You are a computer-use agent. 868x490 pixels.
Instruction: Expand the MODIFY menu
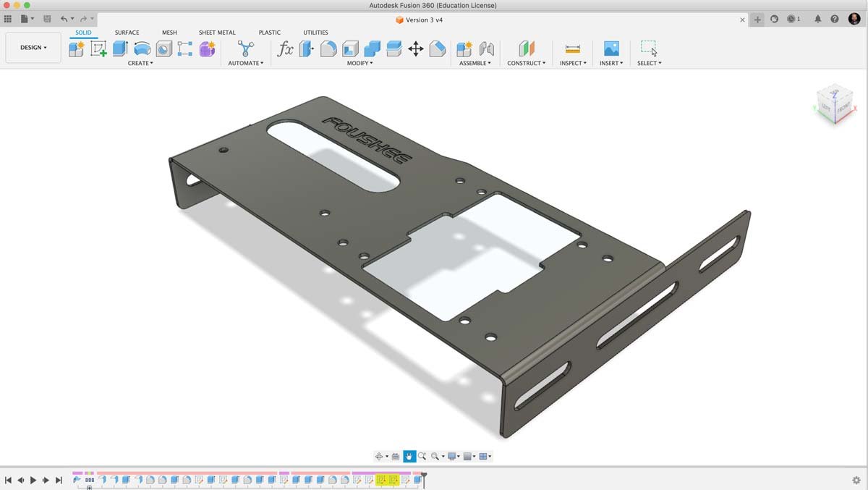tap(360, 63)
